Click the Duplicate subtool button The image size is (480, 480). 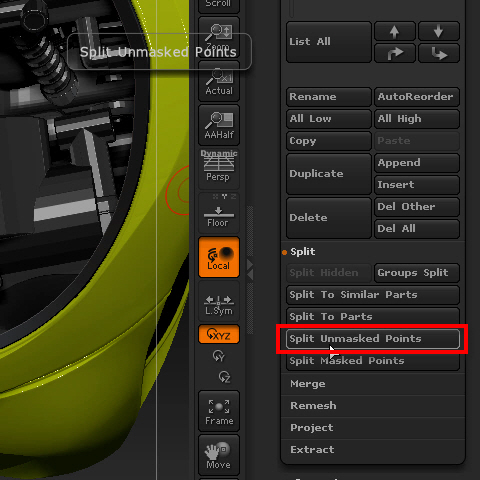point(329,174)
